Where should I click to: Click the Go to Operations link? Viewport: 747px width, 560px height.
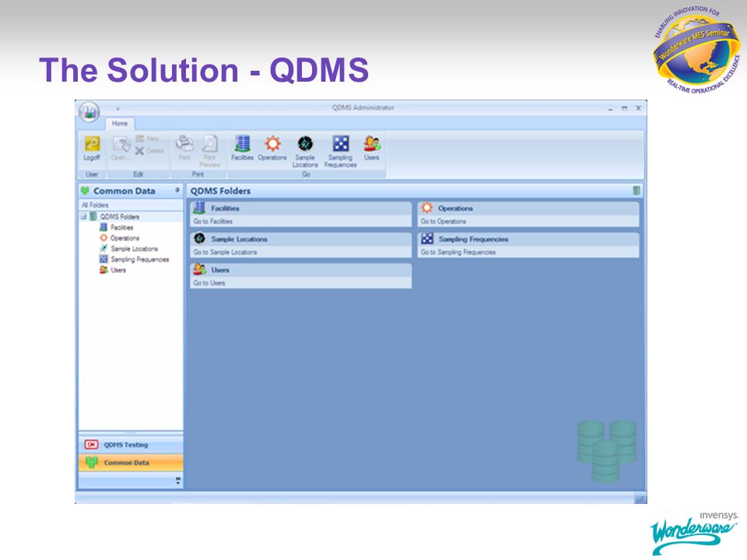pos(444,222)
